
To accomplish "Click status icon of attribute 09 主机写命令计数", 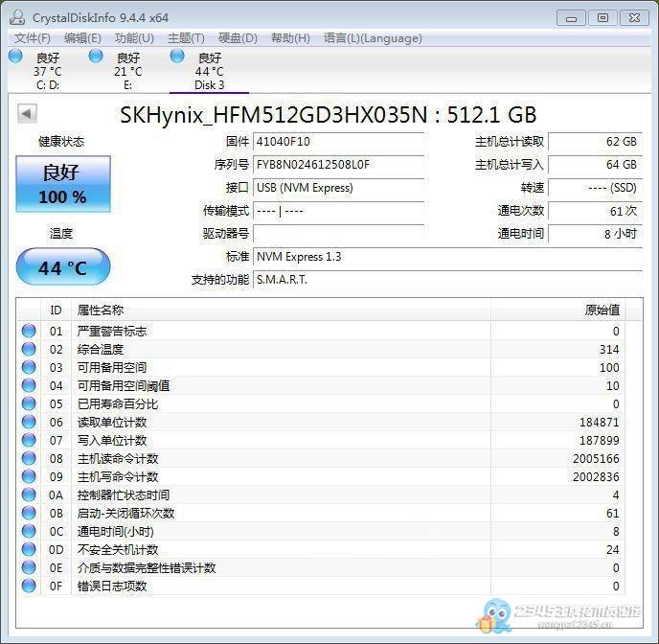I will (x=29, y=476).
